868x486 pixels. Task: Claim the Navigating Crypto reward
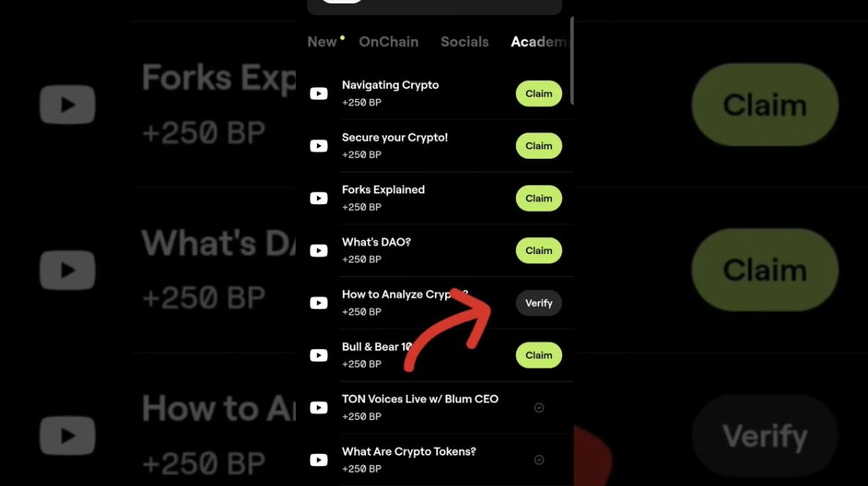coord(539,94)
